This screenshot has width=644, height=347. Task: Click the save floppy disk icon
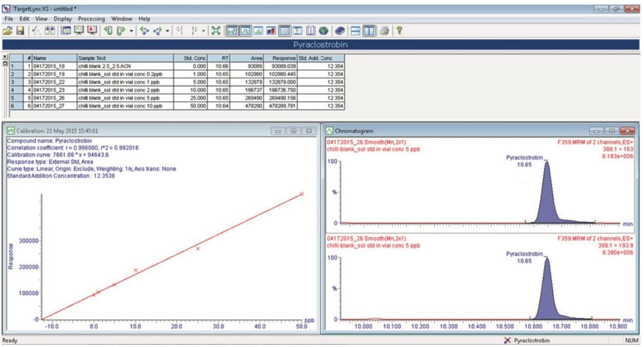[x=20, y=31]
